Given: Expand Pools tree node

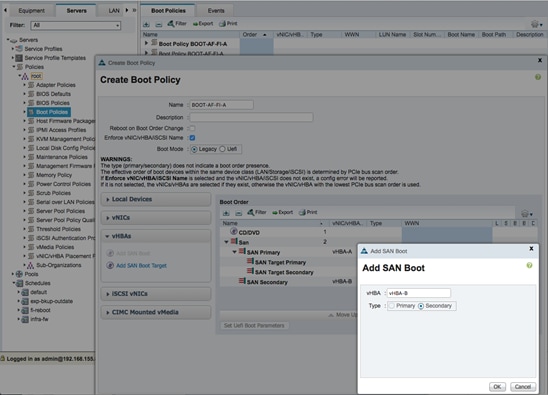Looking at the screenshot, I should [13, 274].
